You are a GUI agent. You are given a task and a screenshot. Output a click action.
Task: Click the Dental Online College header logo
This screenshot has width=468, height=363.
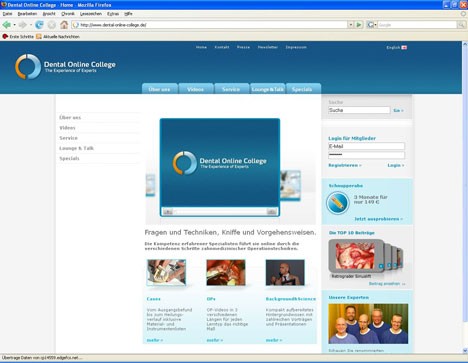[x=65, y=66]
